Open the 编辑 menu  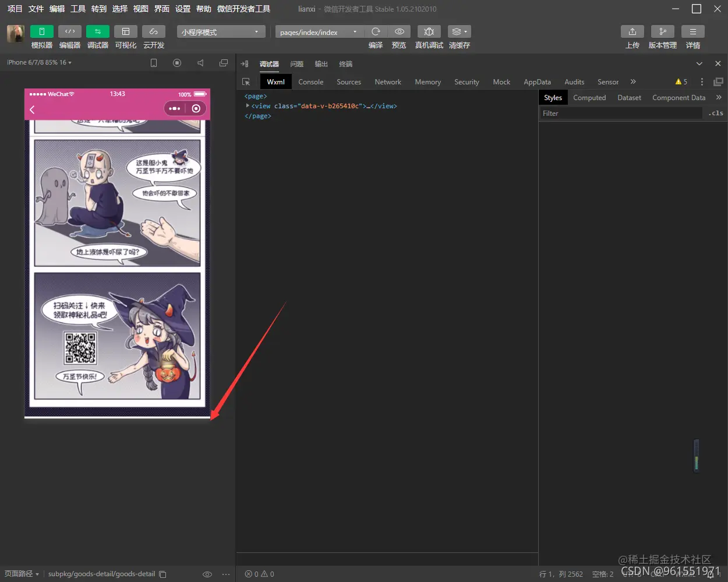pyautogui.click(x=57, y=9)
